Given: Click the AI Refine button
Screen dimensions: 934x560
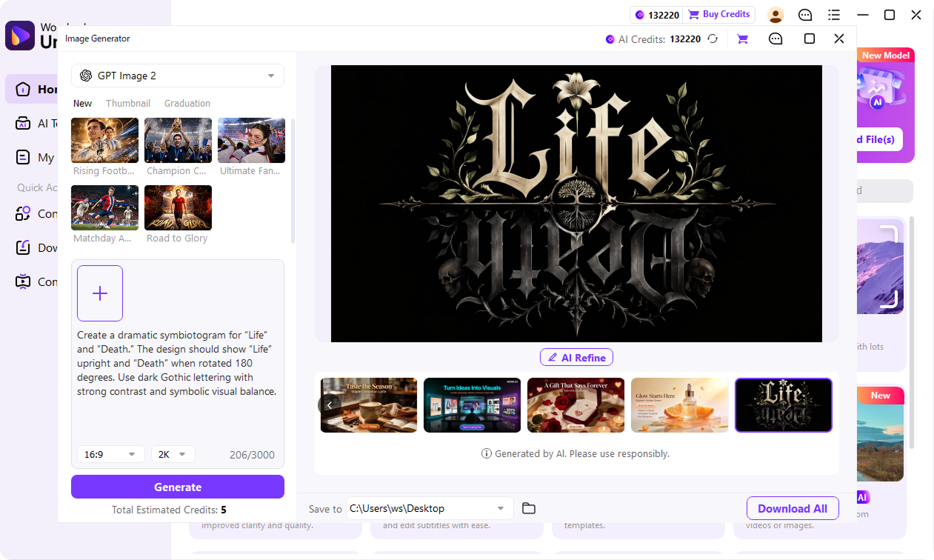Looking at the screenshot, I should tap(576, 358).
